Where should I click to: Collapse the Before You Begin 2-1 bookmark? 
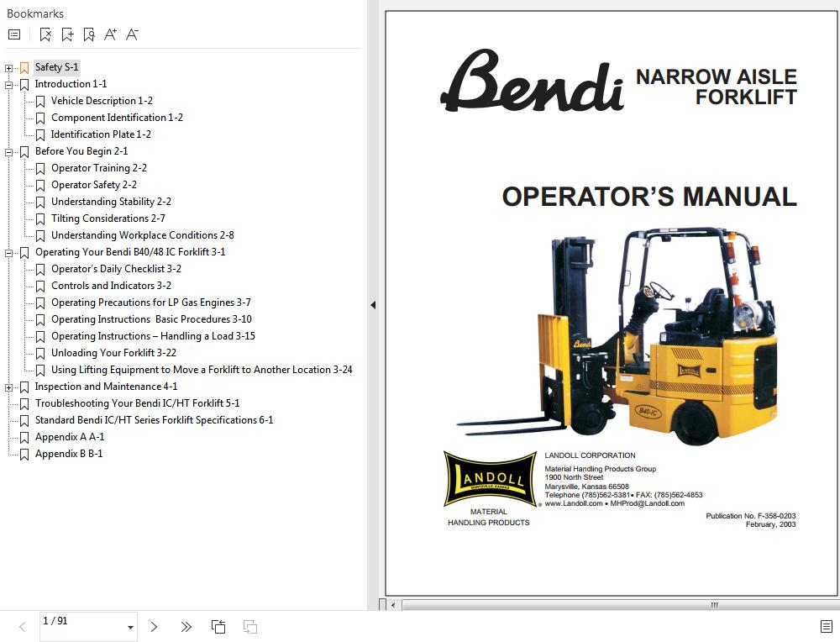point(8,152)
